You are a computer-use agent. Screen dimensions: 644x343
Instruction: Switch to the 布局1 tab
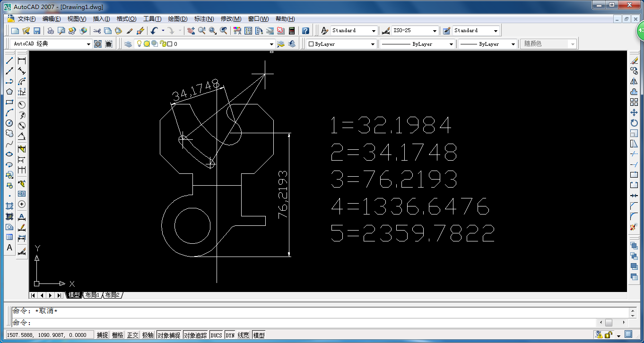tap(93, 295)
